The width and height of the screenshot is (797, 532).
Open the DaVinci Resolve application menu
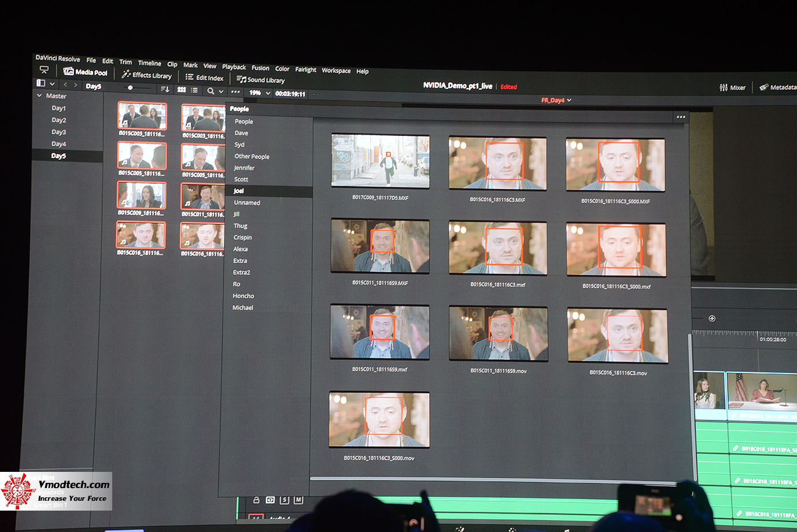tap(58, 58)
